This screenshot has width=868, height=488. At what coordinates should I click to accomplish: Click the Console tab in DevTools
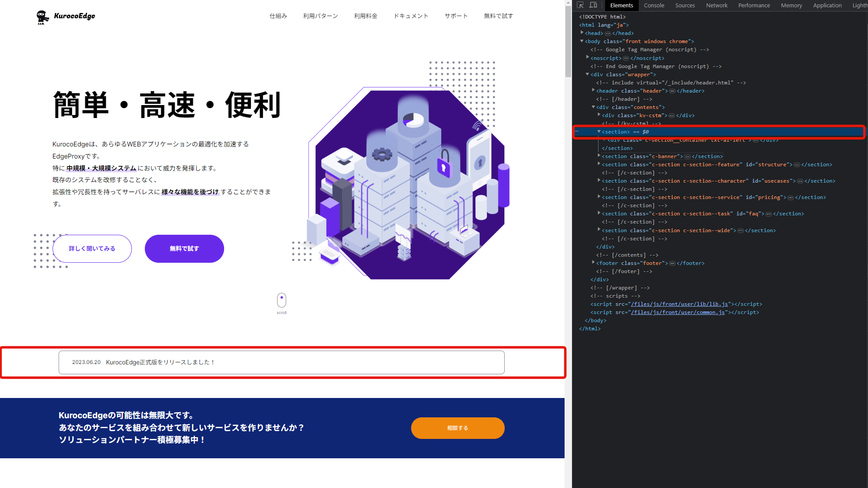(x=654, y=5)
